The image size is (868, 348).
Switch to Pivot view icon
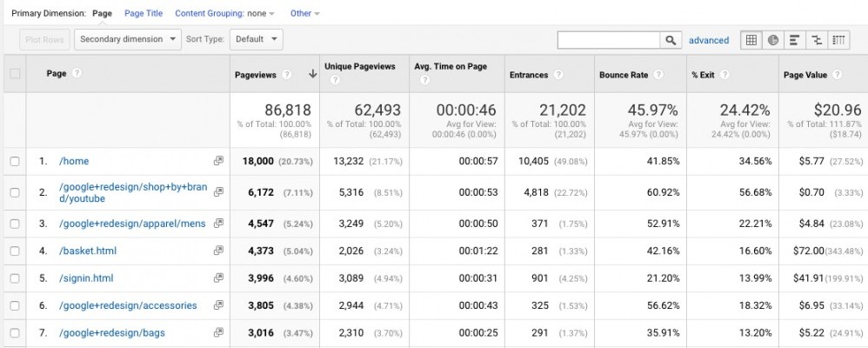[838, 40]
